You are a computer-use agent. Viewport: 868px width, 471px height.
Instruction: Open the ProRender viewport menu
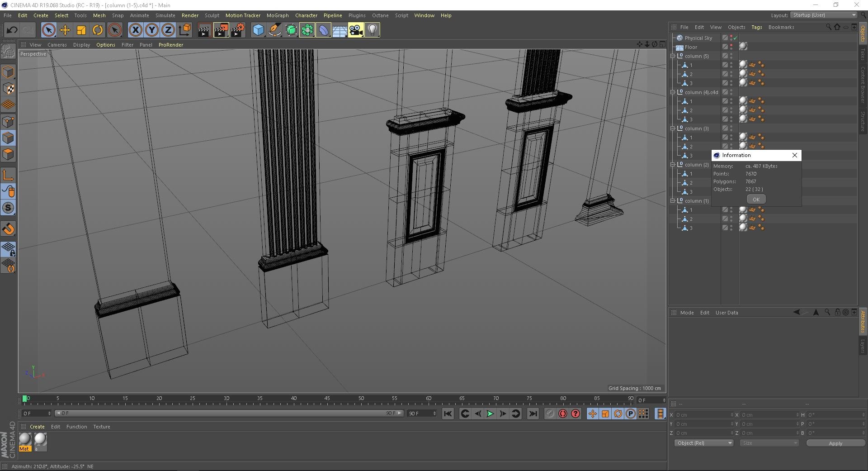(171, 45)
